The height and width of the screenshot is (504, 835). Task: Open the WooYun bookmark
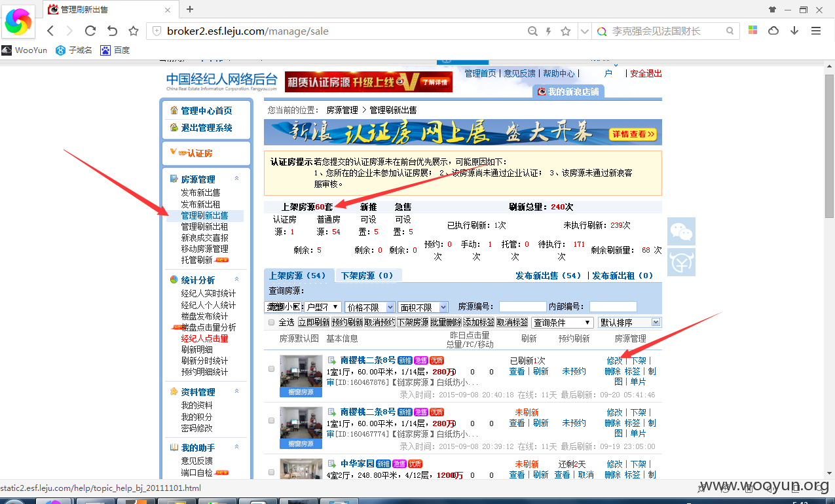24,50
